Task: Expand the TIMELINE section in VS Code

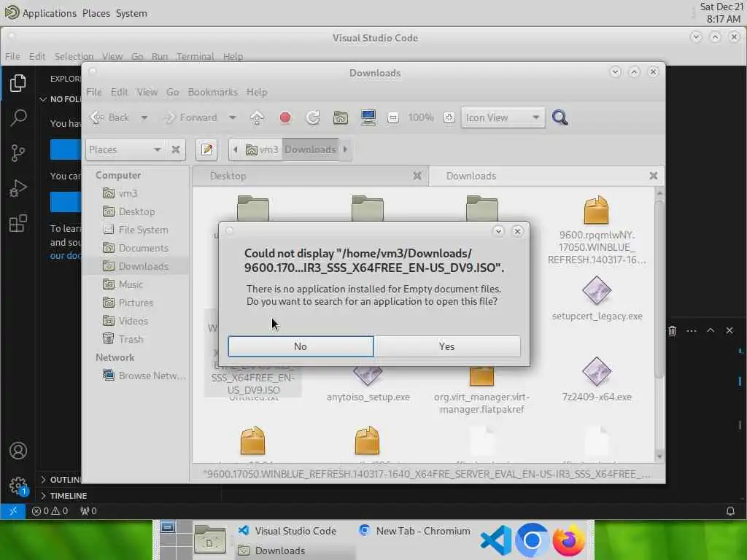Action: click(x=64, y=496)
